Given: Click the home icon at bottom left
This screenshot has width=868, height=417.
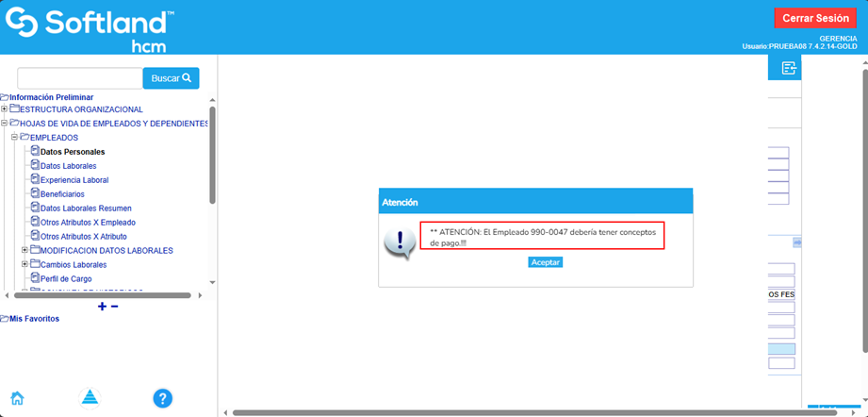Looking at the screenshot, I should tap(17, 397).
